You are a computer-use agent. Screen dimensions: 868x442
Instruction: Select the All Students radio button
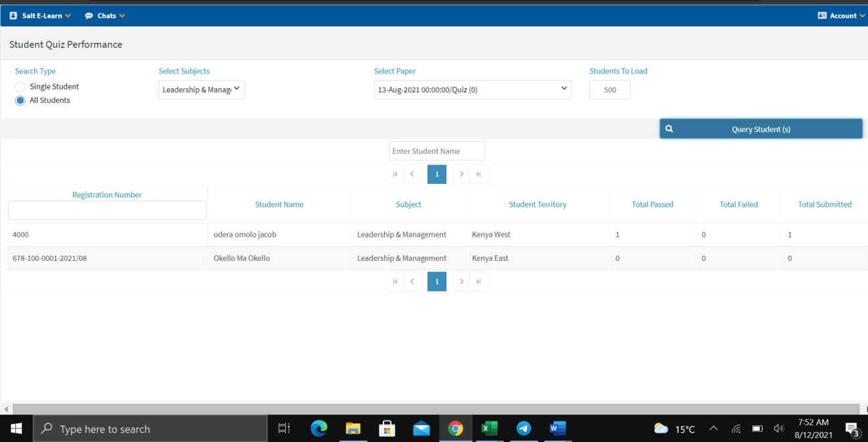pos(20,100)
